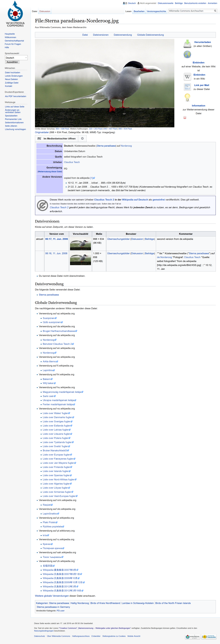Open the Versionsgeschichte tab
220x644 pixels.
[x=156, y=11]
